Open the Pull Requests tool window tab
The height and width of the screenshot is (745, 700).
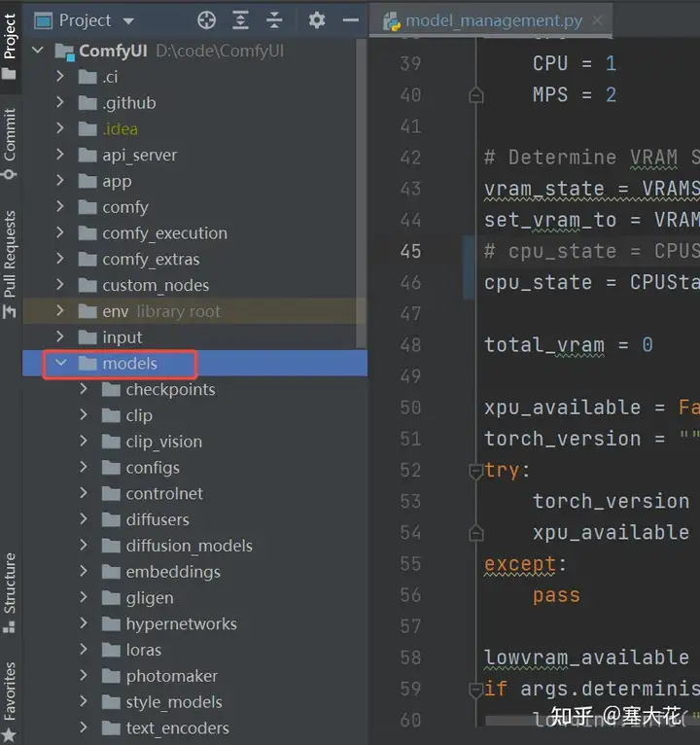click(10, 264)
